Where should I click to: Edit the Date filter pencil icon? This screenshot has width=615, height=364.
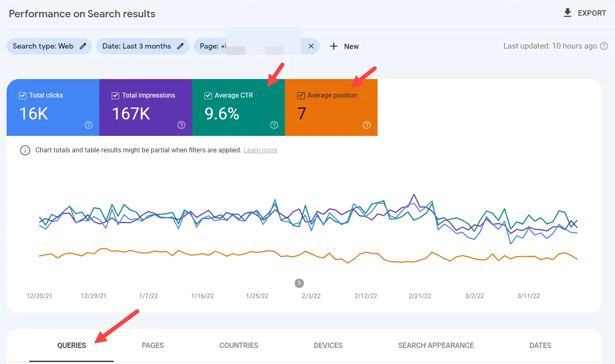pyautogui.click(x=180, y=46)
